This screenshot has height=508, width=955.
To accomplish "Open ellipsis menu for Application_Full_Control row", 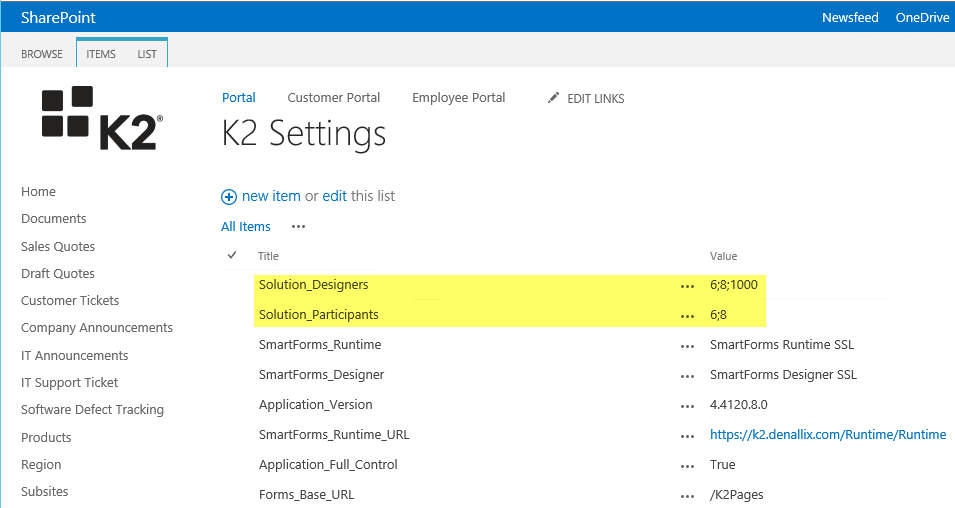I will [687, 466].
